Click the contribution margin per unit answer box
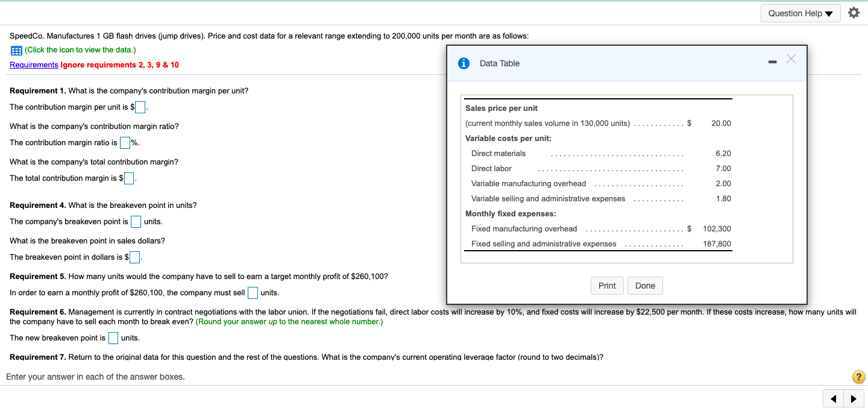This screenshot has height=411, width=868. [x=140, y=107]
